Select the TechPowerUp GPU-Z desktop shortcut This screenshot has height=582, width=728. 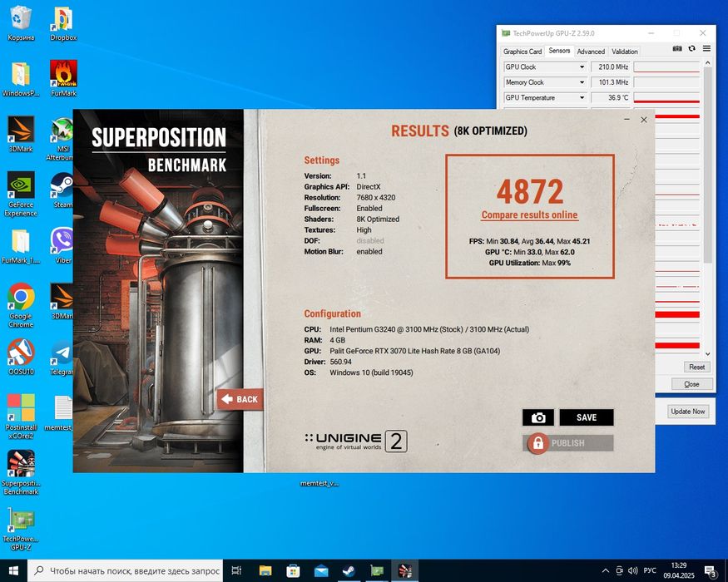21,529
